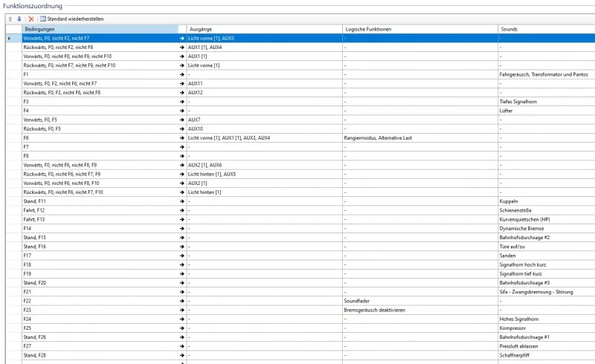The image size is (595, 364).
Task: Click the Ausgänge column header
Action: click(x=265, y=29)
